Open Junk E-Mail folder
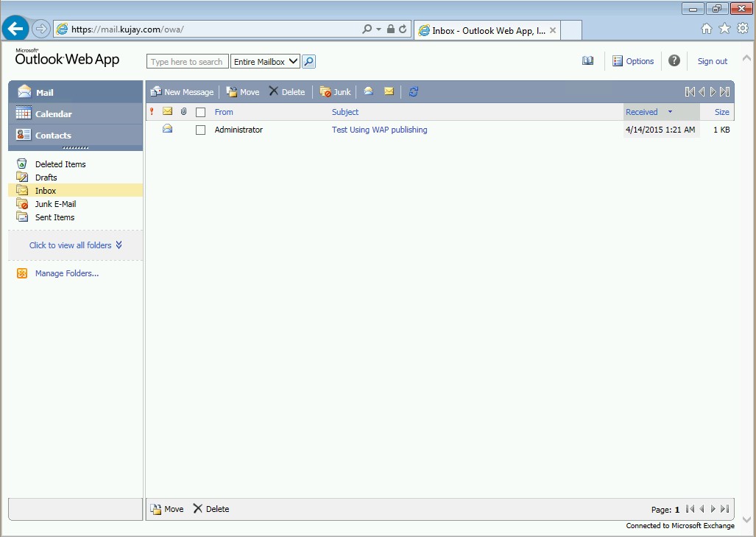756x537 pixels. [x=55, y=204]
